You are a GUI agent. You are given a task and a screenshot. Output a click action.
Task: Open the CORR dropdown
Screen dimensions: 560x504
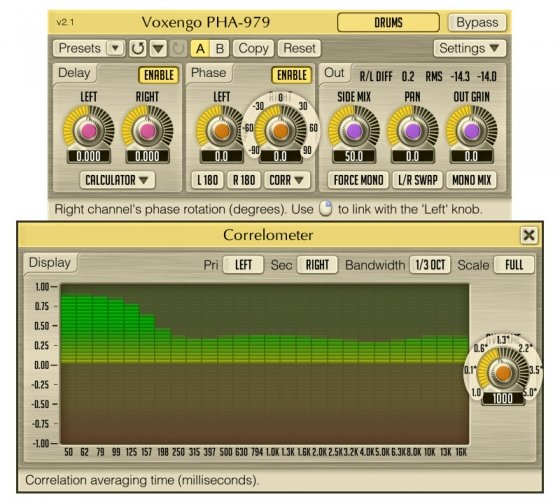(x=287, y=180)
